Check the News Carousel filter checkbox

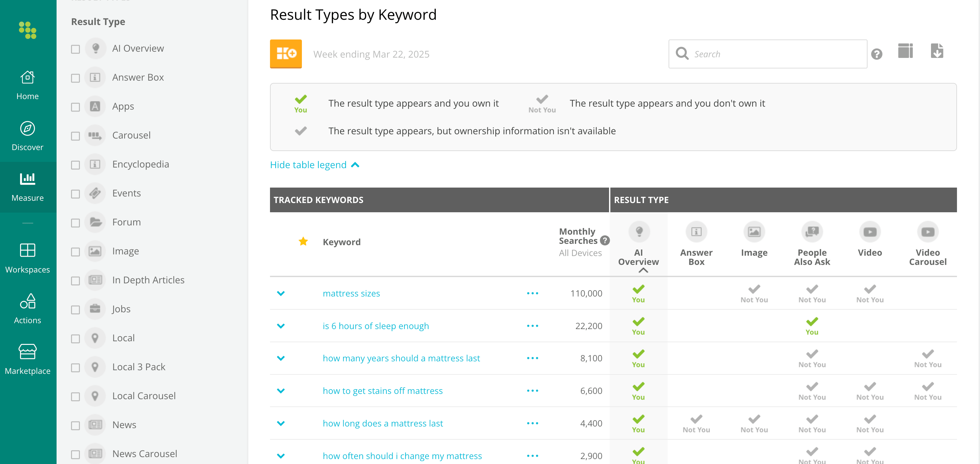(x=75, y=454)
